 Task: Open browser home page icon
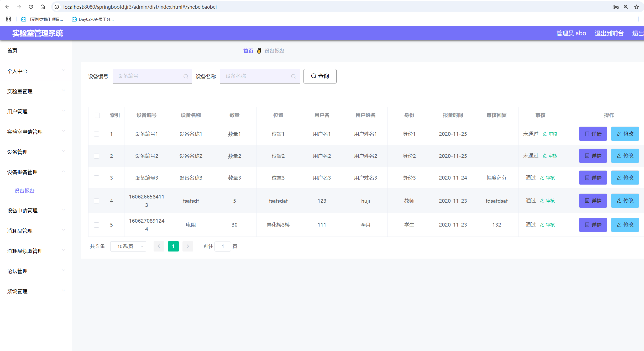click(x=43, y=7)
